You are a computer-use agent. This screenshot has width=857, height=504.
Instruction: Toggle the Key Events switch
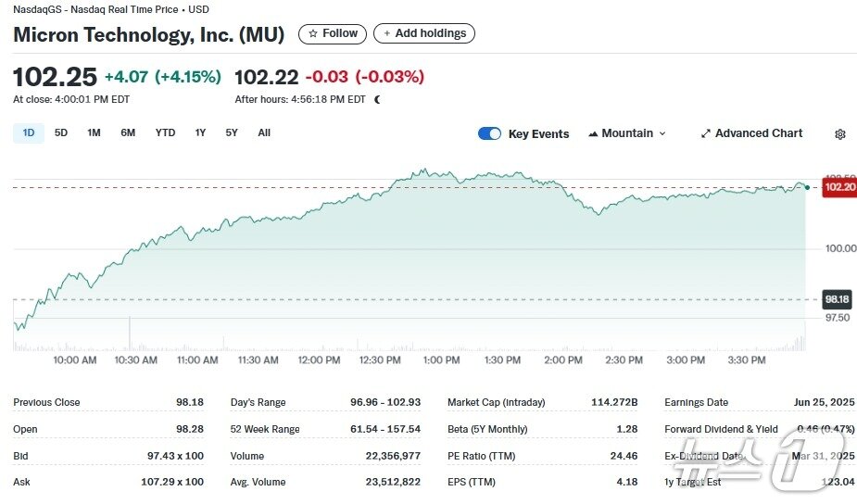[489, 133]
